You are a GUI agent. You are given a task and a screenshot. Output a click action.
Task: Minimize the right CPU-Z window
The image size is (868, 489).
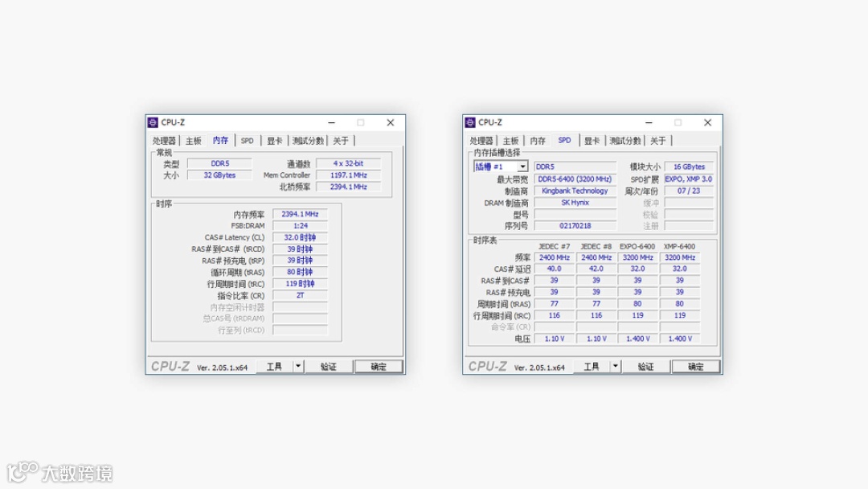coord(649,122)
